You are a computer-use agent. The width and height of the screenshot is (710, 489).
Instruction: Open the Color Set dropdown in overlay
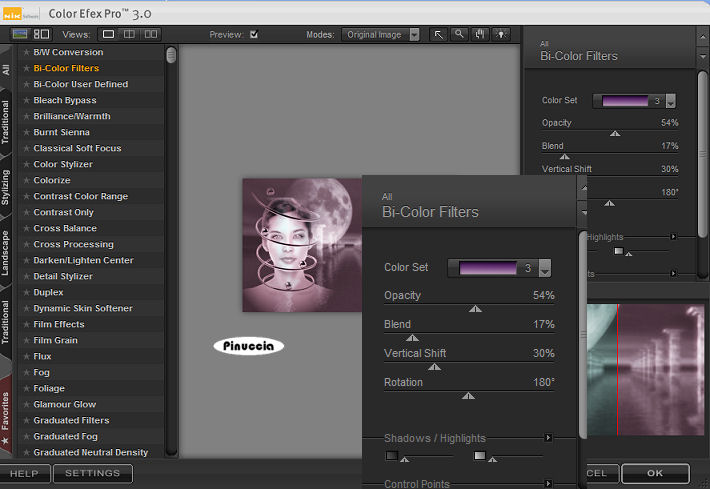coord(545,268)
